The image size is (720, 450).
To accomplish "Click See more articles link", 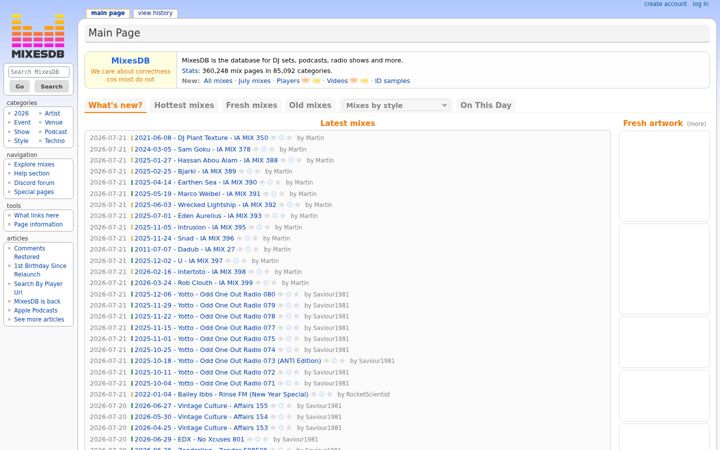I will pos(39,320).
